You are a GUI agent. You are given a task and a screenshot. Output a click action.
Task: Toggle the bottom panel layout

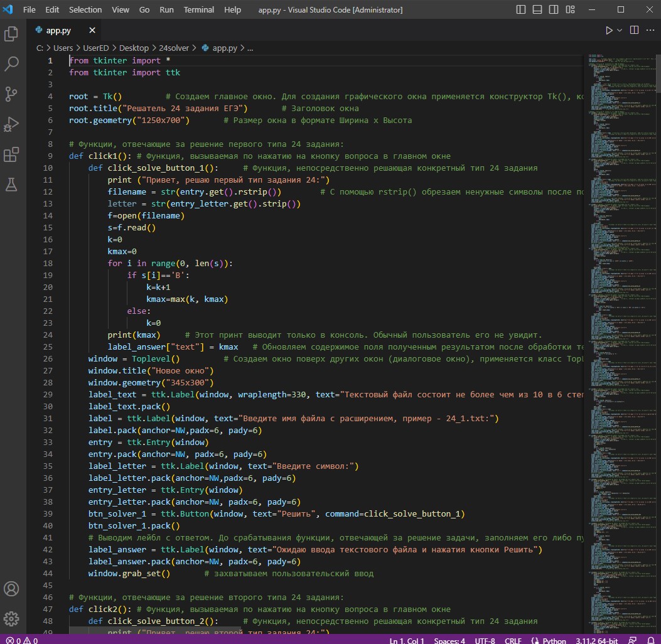537,9
